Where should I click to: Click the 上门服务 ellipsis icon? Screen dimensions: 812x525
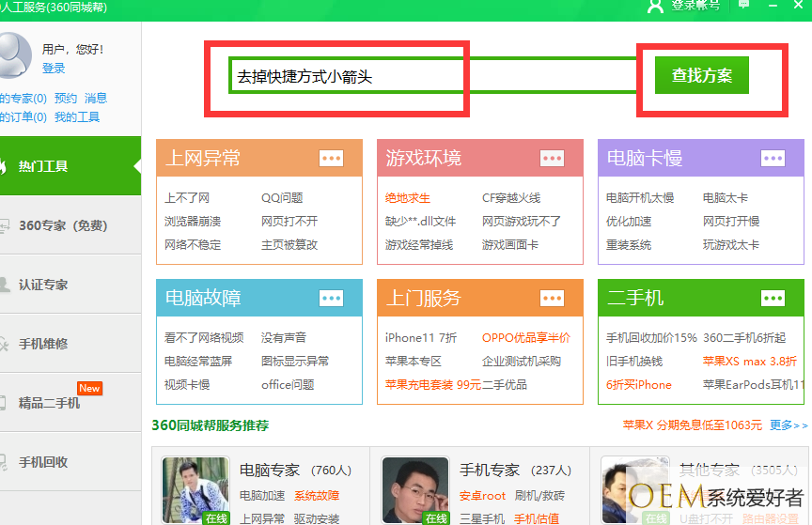(552, 298)
